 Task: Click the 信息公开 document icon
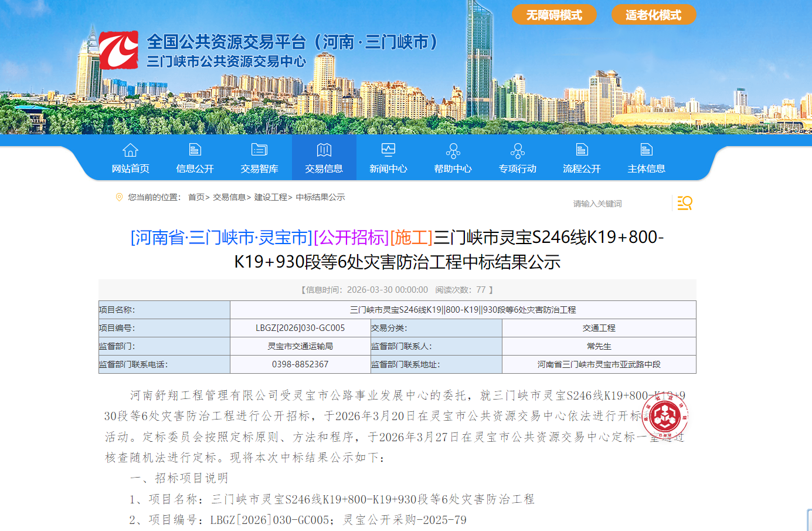coord(195,150)
